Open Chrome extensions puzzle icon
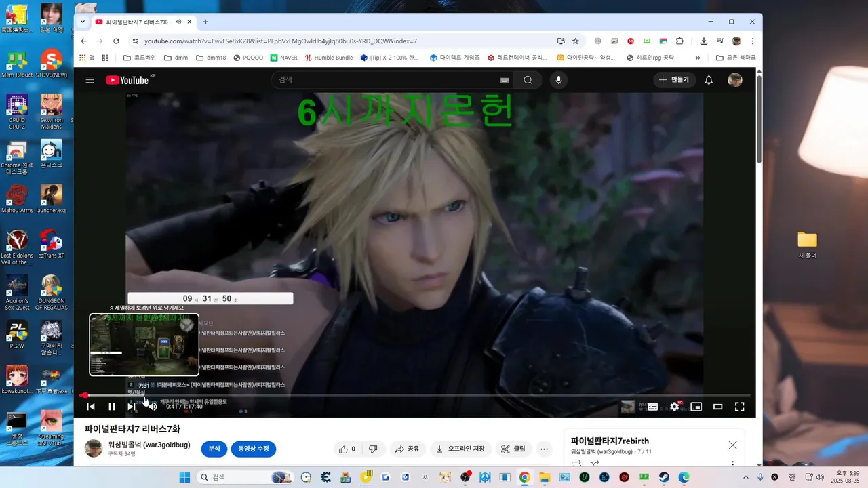Image resolution: width=868 pixels, height=488 pixels. 679,41
